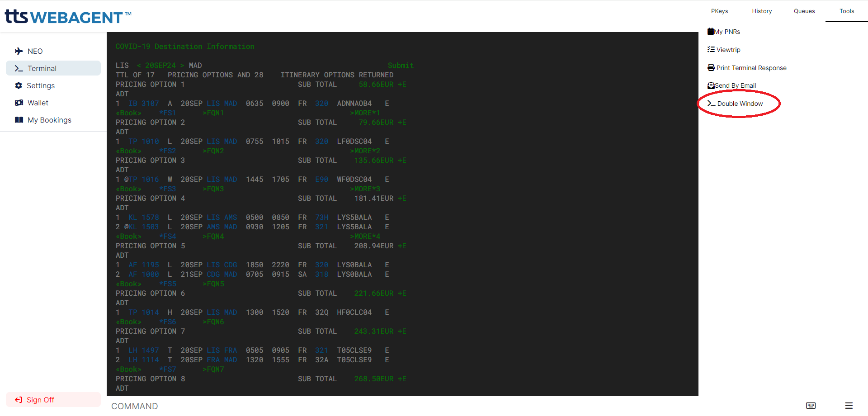The height and width of the screenshot is (416, 868).
Task: Click *FS1 fare link
Action: [x=167, y=113]
